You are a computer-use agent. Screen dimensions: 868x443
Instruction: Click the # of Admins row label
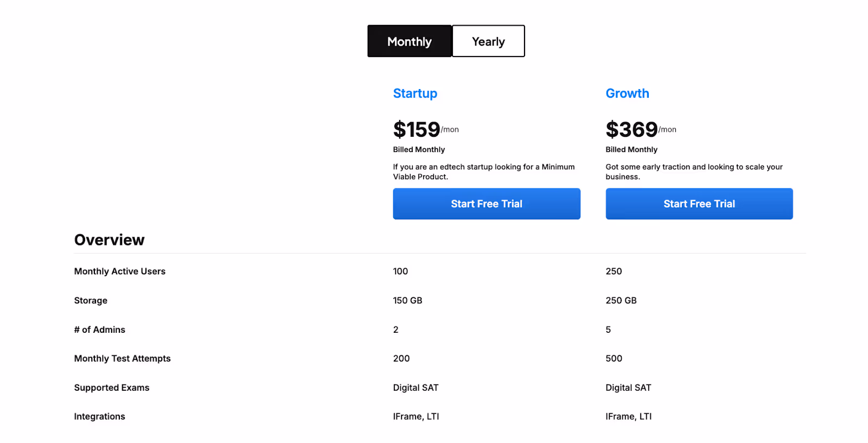tap(100, 330)
